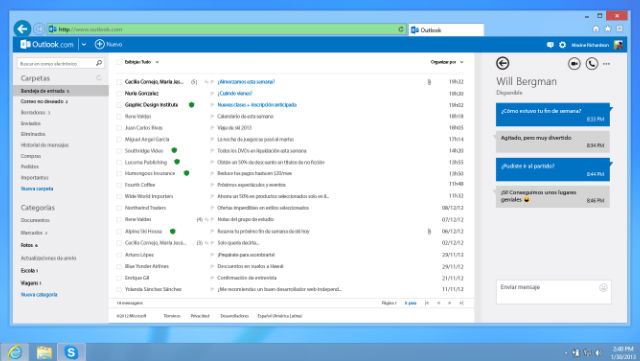Viewport: 640px width, 361px height.
Task: Click Español (América Latina) language link
Action: 280,316
